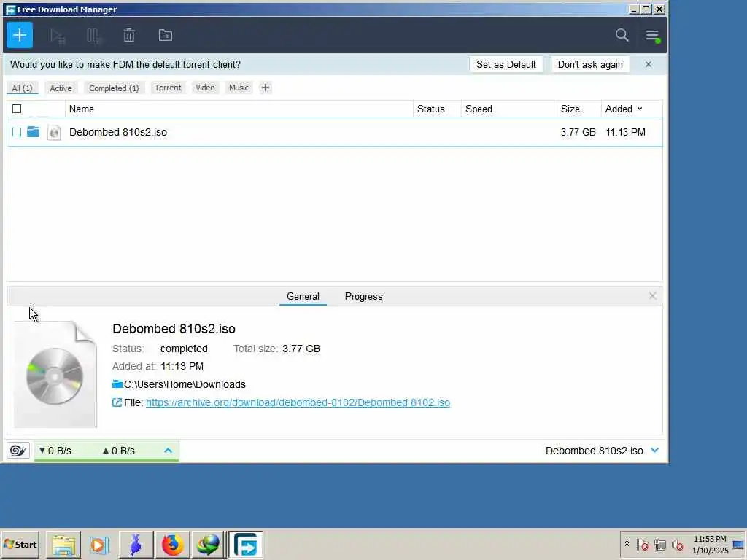Select the All (1) filter tab
The height and width of the screenshot is (560, 747).
pyautogui.click(x=22, y=88)
